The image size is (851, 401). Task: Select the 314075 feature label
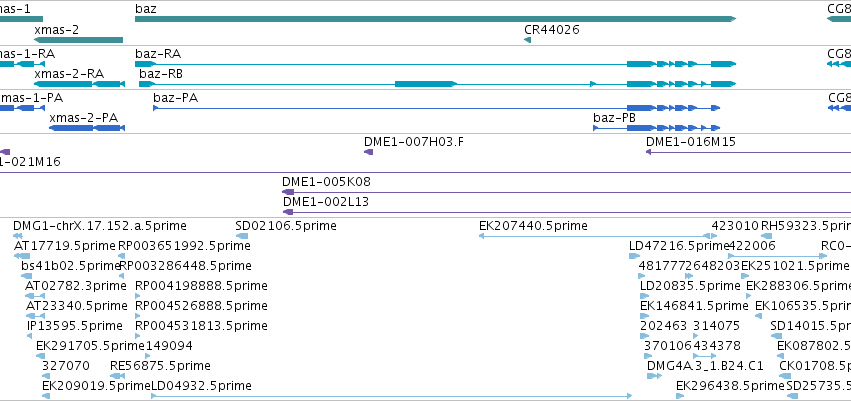(x=716, y=326)
